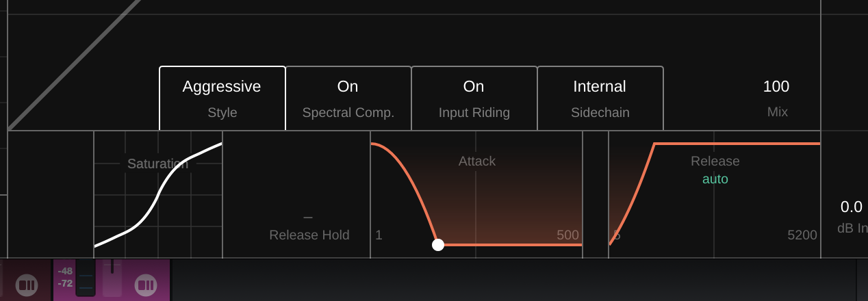Click the green auto Release label
Screen dimensions: 868x301
tap(715, 179)
